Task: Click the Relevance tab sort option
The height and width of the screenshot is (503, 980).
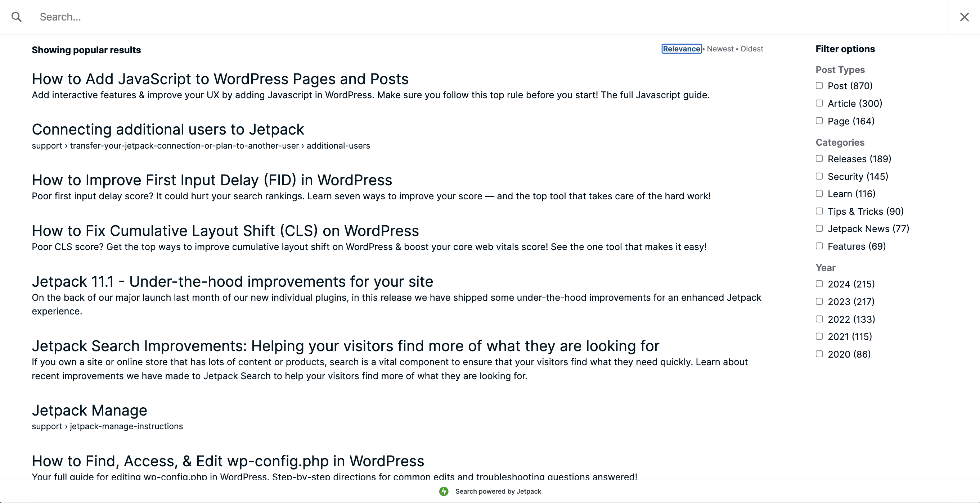Action: pyautogui.click(x=682, y=48)
